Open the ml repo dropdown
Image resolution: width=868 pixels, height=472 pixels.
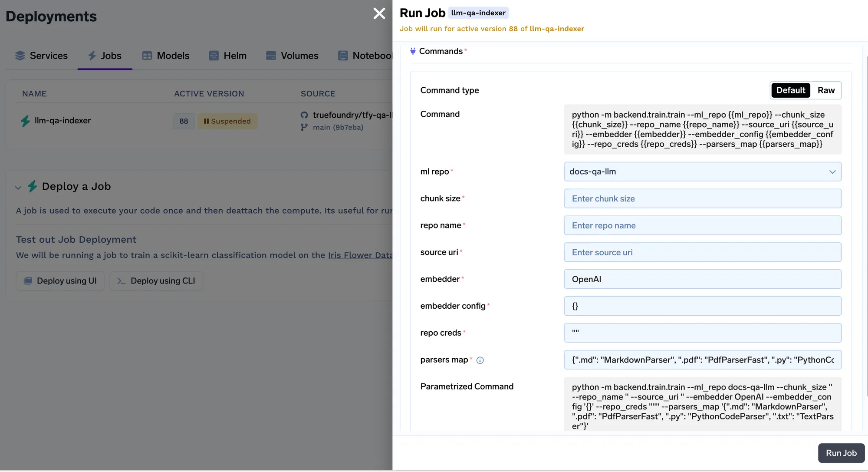pyautogui.click(x=702, y=172)
